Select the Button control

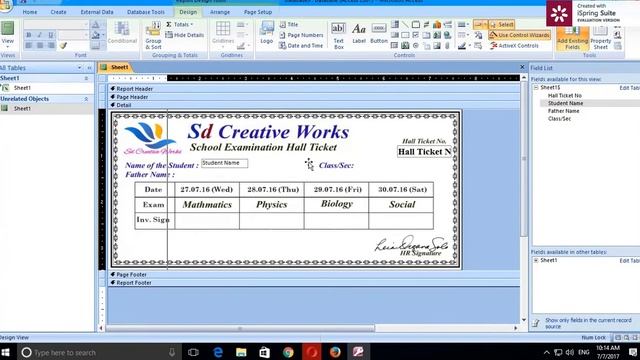tap(379, 33)
